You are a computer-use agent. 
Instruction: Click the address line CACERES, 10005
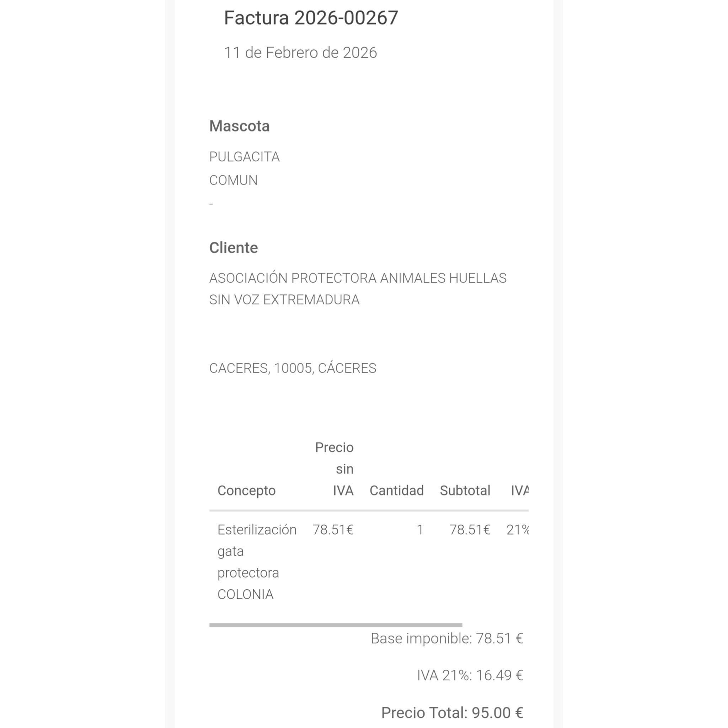[293, 368]
